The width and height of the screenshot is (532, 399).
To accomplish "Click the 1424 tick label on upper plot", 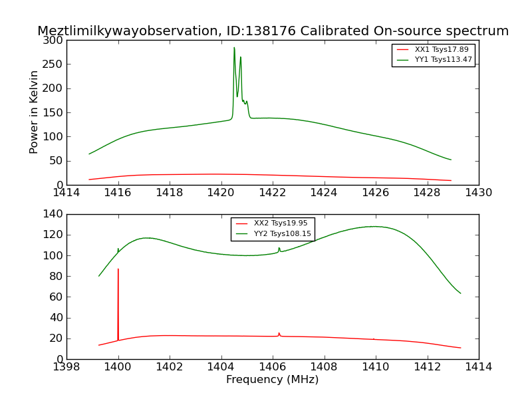I will point(324,193).
